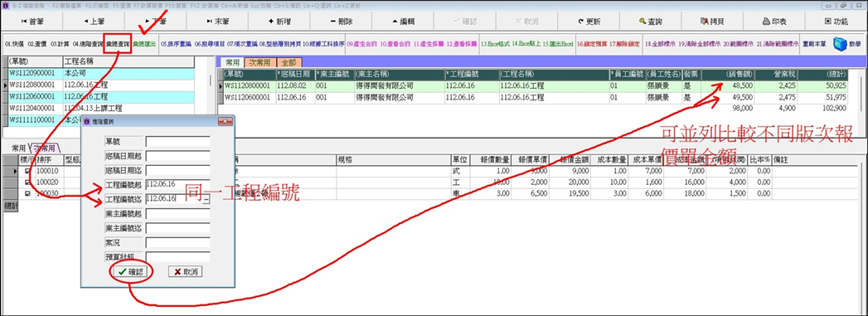Click 15.匯出Excel export shortcut

[x=558, y=44]
